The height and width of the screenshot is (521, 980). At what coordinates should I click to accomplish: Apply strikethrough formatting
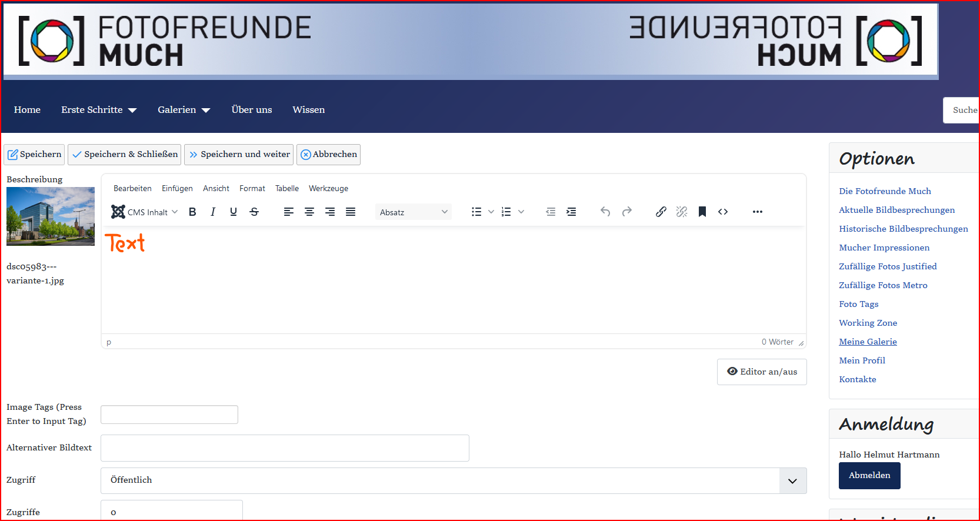click(254, 212)
